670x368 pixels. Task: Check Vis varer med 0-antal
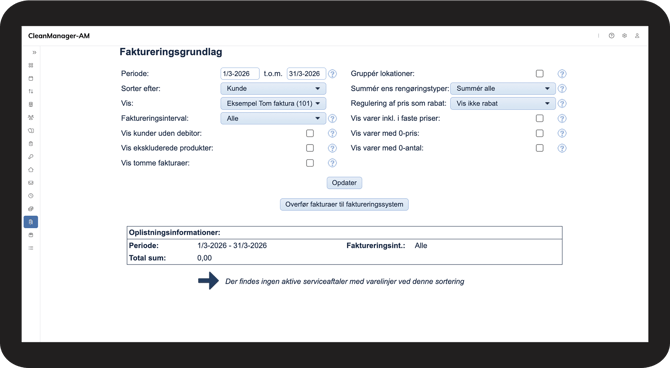(540, 148)
